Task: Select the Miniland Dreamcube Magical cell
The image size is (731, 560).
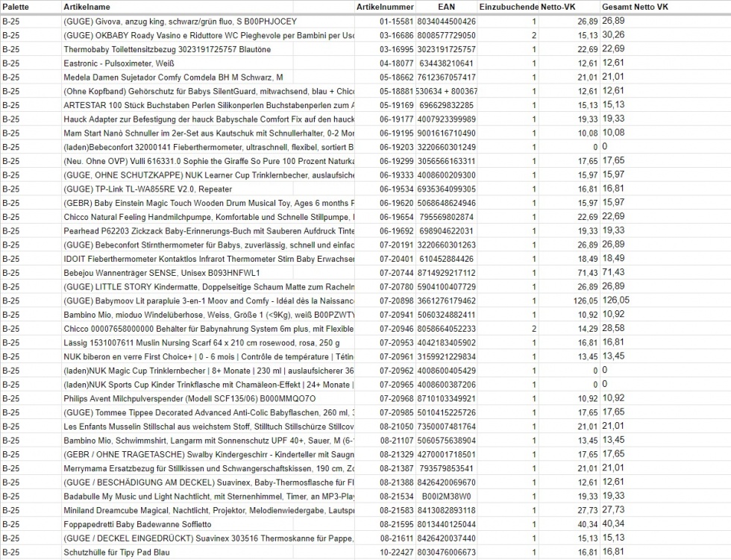Action: coord(208,511)
